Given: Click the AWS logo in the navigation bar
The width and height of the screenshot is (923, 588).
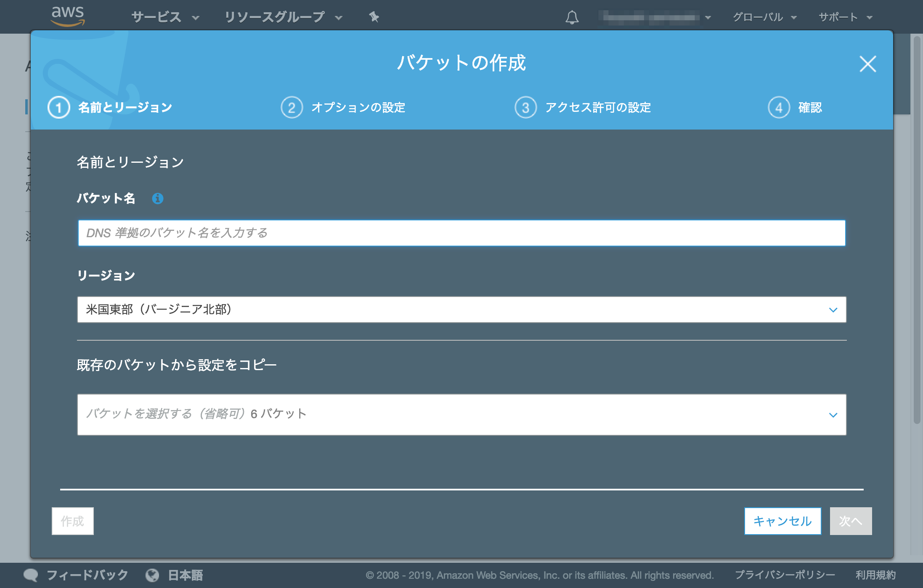Looking at the screenshot, I should [x=69, y=16].
